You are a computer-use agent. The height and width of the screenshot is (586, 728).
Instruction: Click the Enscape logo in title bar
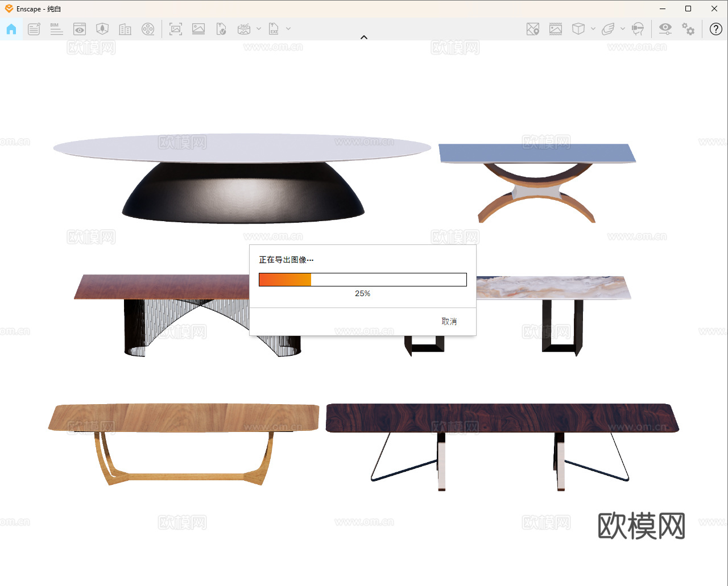(x=9, y=9)
